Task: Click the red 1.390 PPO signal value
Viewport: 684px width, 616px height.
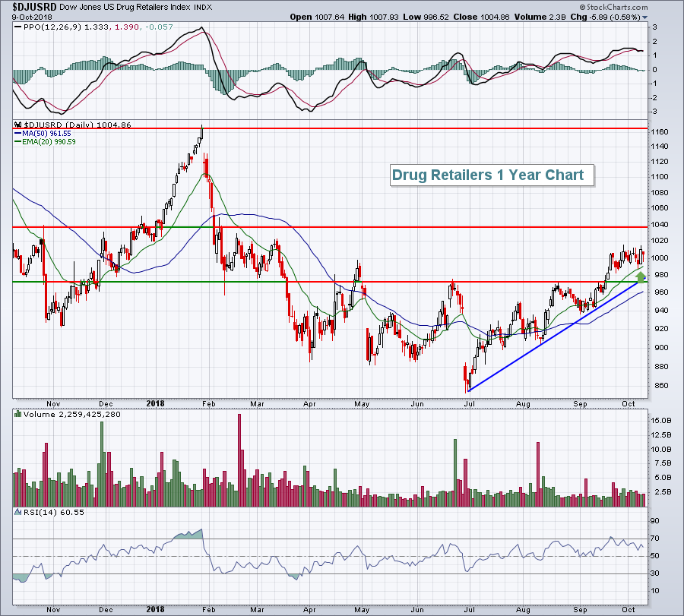Action: point(128,27)
